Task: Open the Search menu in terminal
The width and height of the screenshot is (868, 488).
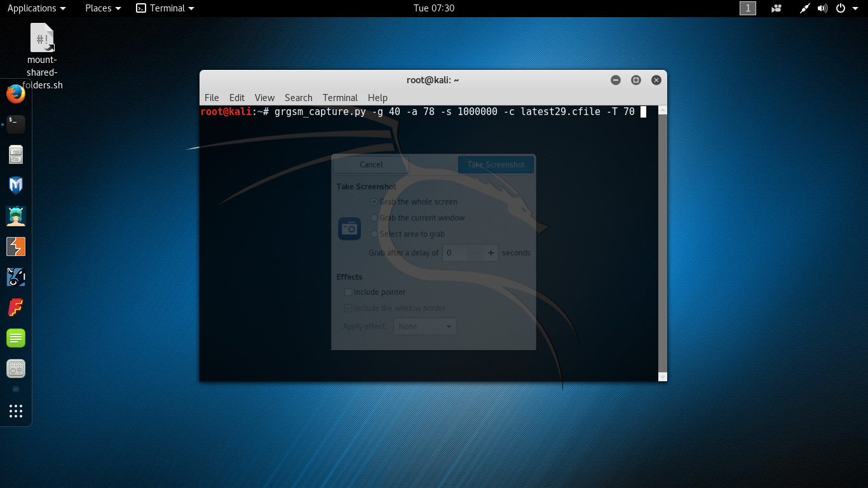Action: [298, 97]
